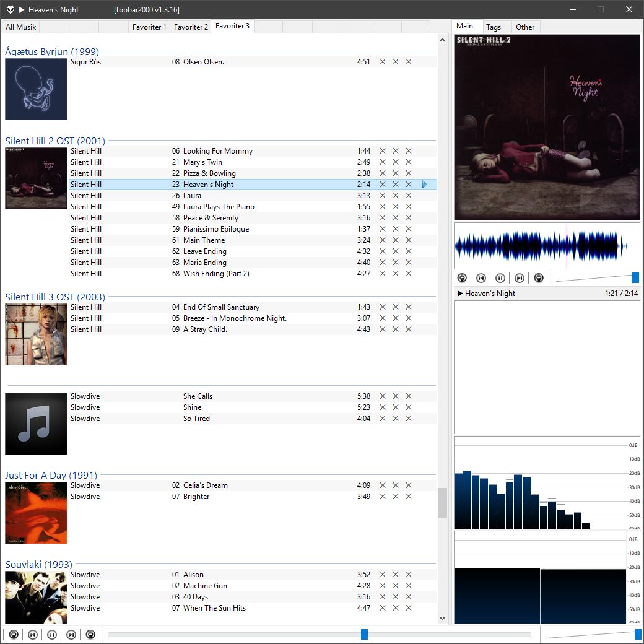Viewport: 644px width, 644px height.
Task: Skip to next track in bottom toolbar
Action: [71, 635]
